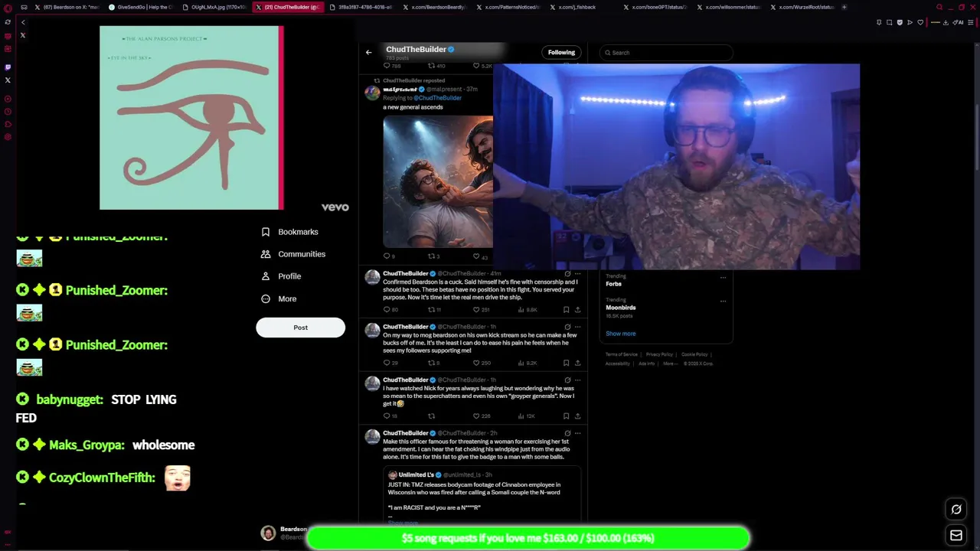Open the X icon in the browser sidebar
Screen dimensions: 980x551
tap(8, 80)
